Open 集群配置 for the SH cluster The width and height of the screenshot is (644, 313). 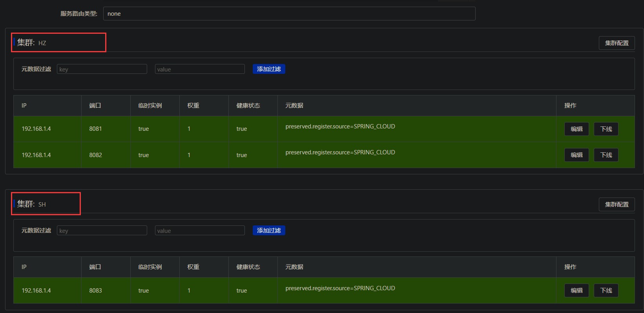coord(617,205)
